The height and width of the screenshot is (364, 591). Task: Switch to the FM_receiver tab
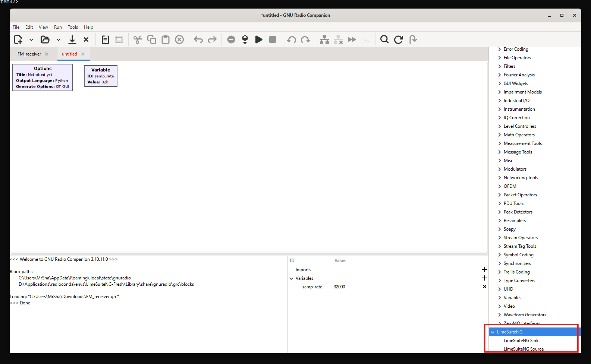point(29,54)
